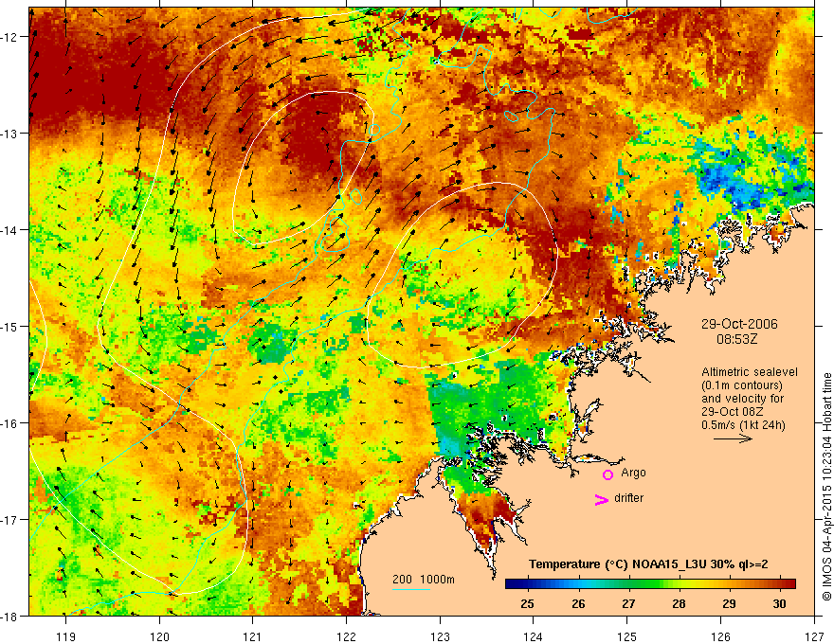Viewport: 834px width, 644px height.
Task: Click the magenta Argo circle symbol in legend
Action: (607, 474)
